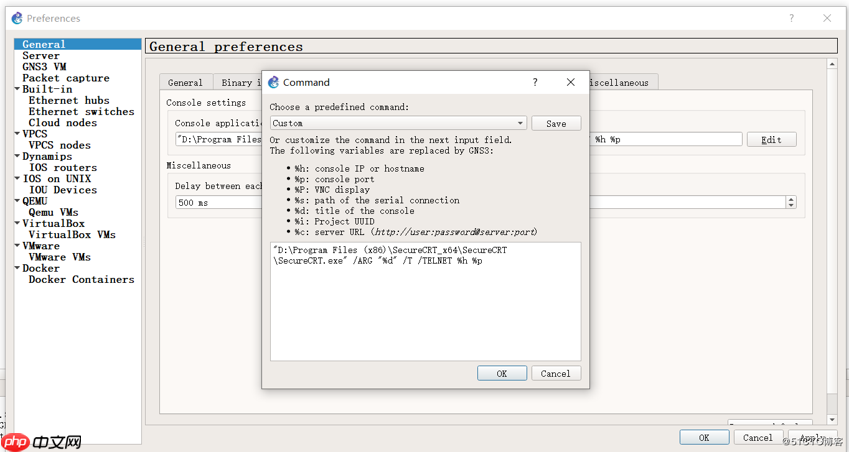Select VirtualBox VMs item
Screen dimensions: 849x452
pyautogui.click(x=72, y=234)
